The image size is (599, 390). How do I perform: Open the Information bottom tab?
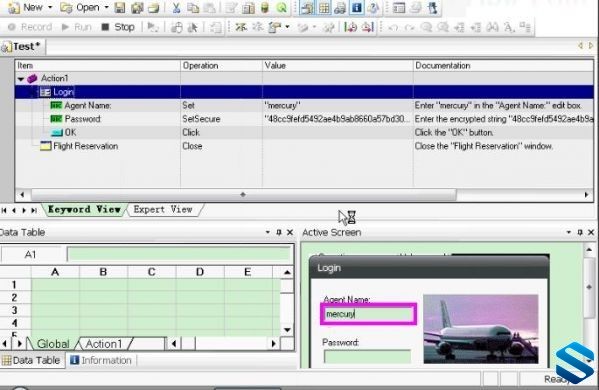[101, 360]
